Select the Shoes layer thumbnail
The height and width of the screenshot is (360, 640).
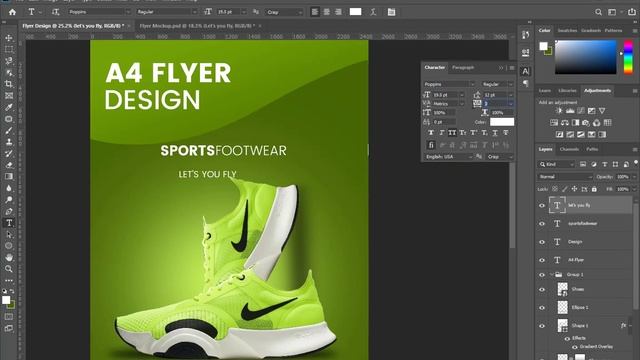(x=562, y=289)
